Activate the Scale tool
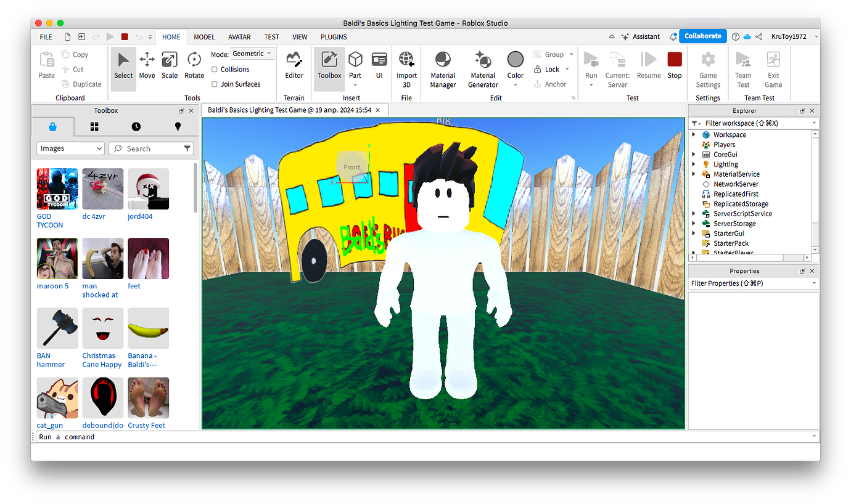The height and width of the screenshot is (504, 851). (x=170, y=67)
